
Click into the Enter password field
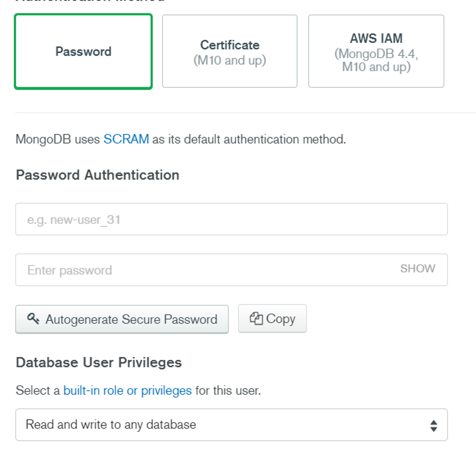(205, 270)
